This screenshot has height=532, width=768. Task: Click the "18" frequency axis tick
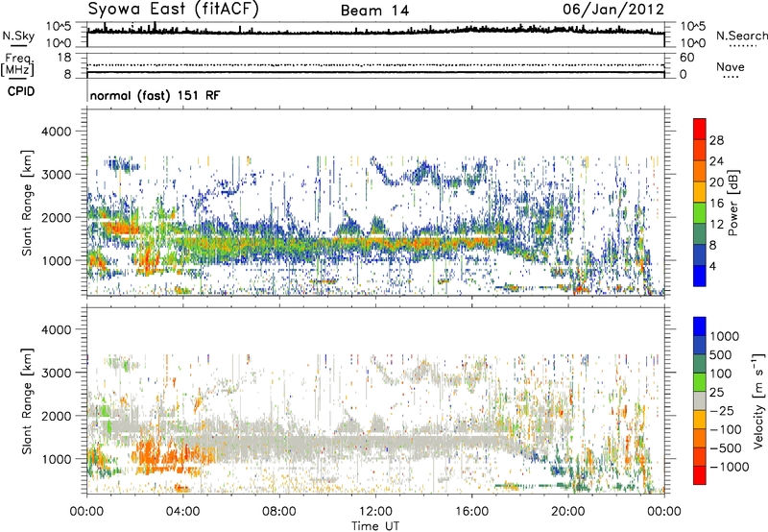point(64,58)
